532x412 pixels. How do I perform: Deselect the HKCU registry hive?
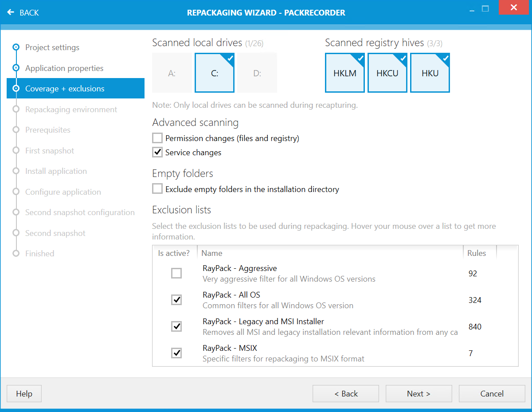coord(387,72)
